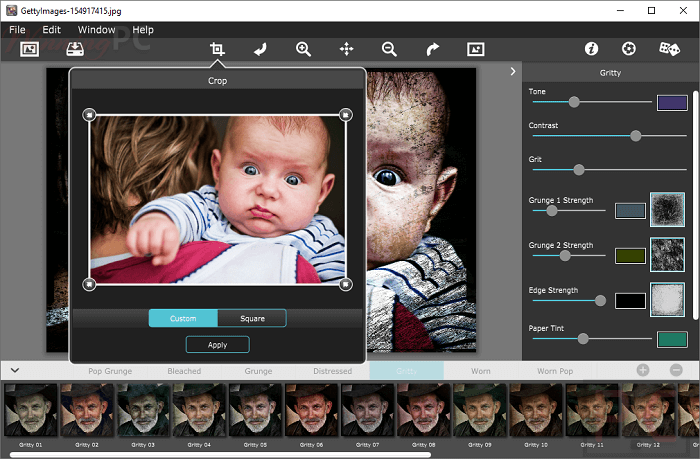
Task: Collapse the presets strip with the down chevron
Action: [x=15, y=371]
